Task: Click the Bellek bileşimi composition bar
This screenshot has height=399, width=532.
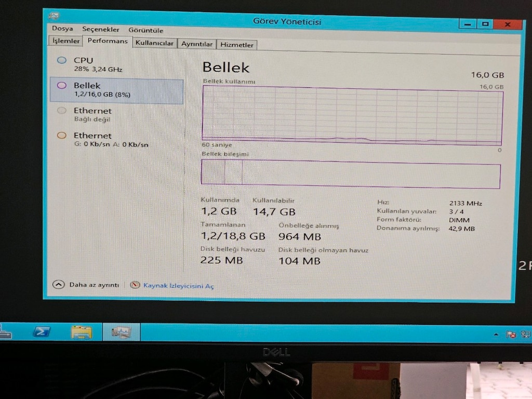Action: tap(351, 174)
